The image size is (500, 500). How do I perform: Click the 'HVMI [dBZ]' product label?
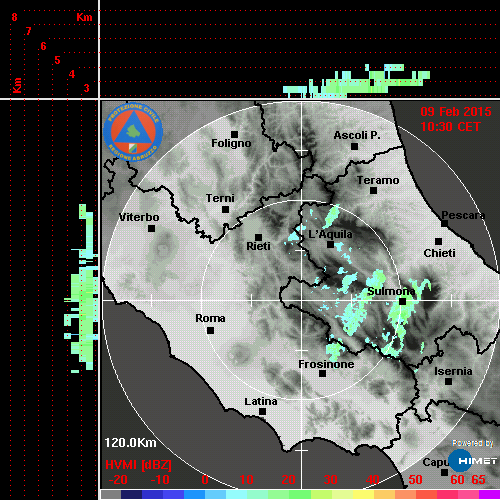tap(138, 465)
